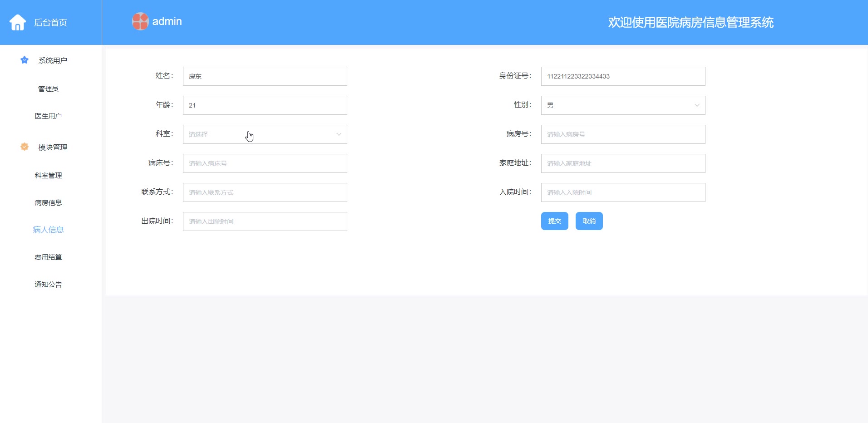Viewport: 868px width, 423px height.
Task: Click the admin avatar icon
Action: 140,21
